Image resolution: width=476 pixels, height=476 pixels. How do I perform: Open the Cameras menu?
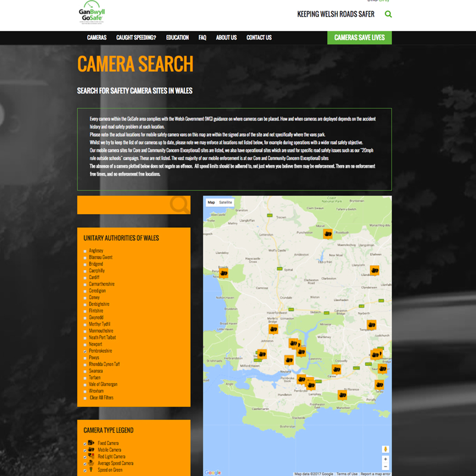click(x=96, y=37)
